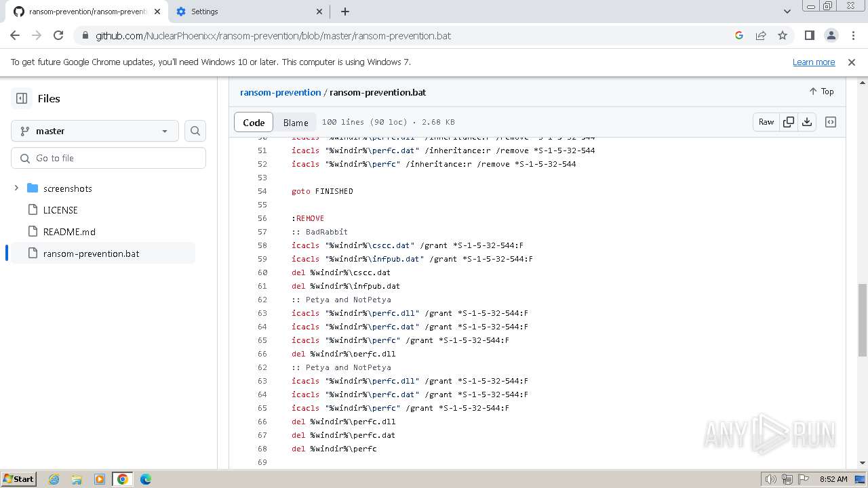Open a new browser tab
The height and width of the screenshot is (488, 868).
click(x=345, y=12)
